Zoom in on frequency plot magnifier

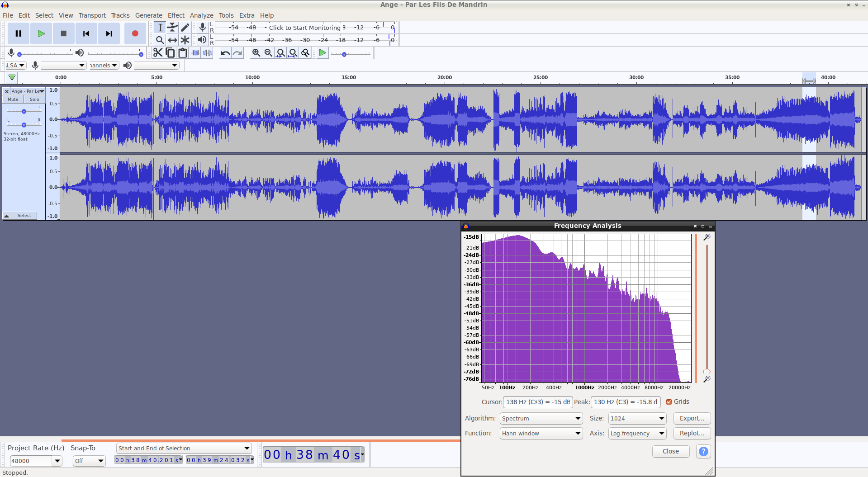tap(707, 237)
